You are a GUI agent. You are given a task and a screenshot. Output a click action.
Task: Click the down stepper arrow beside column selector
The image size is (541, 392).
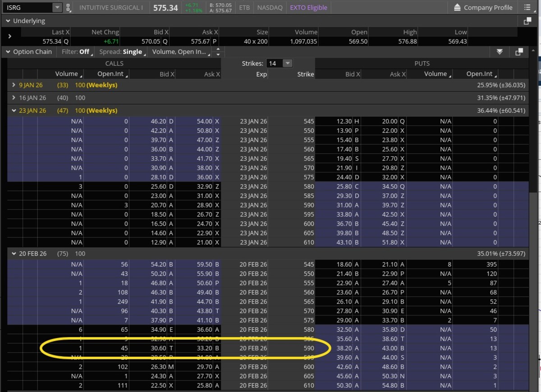coord(218,55)
